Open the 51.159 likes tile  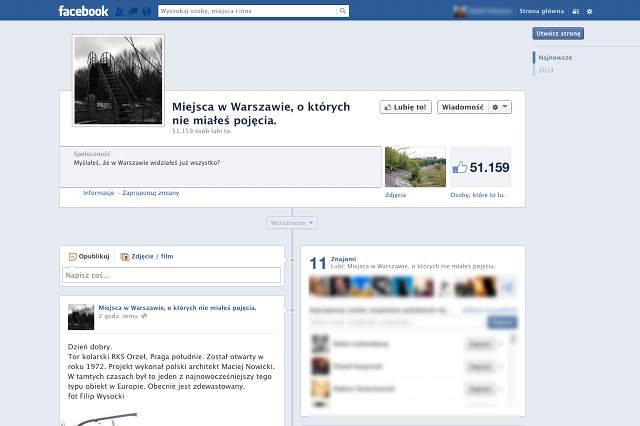[480, 167]
